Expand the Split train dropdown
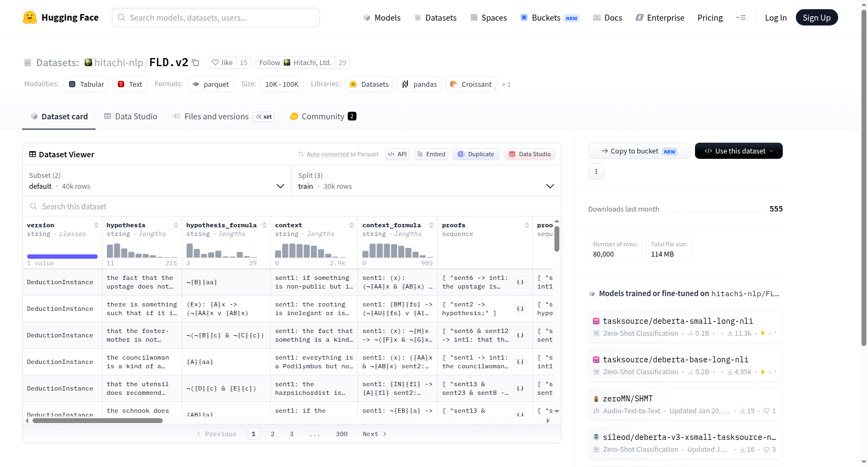The image size is (868, 467). coord(426,181)
